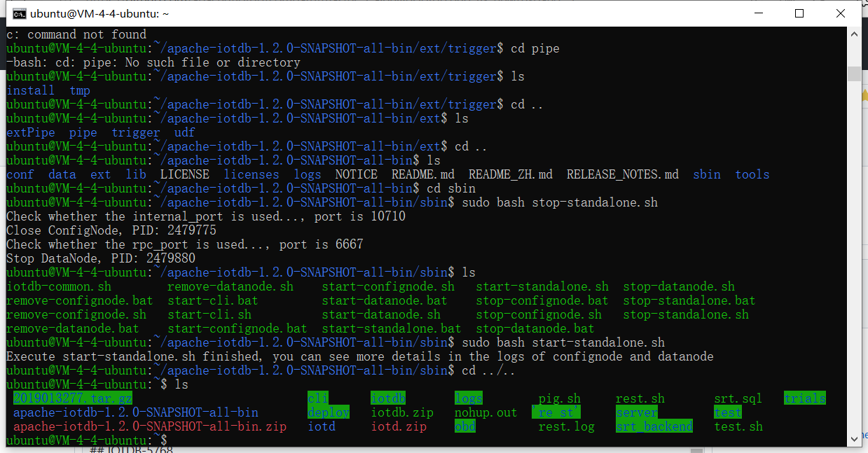Click the highlighted server directory
The height and width of the screenshot is (453, 868).
[637, 412]
